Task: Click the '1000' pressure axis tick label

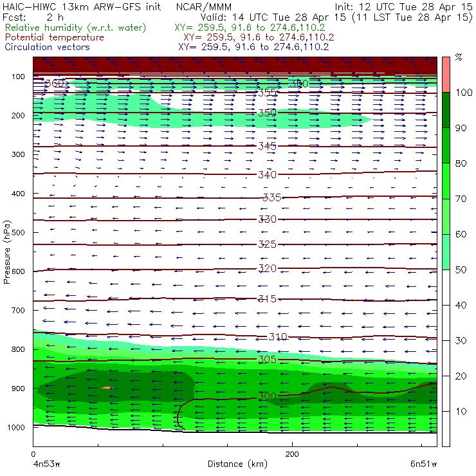Action: point(16,427)
